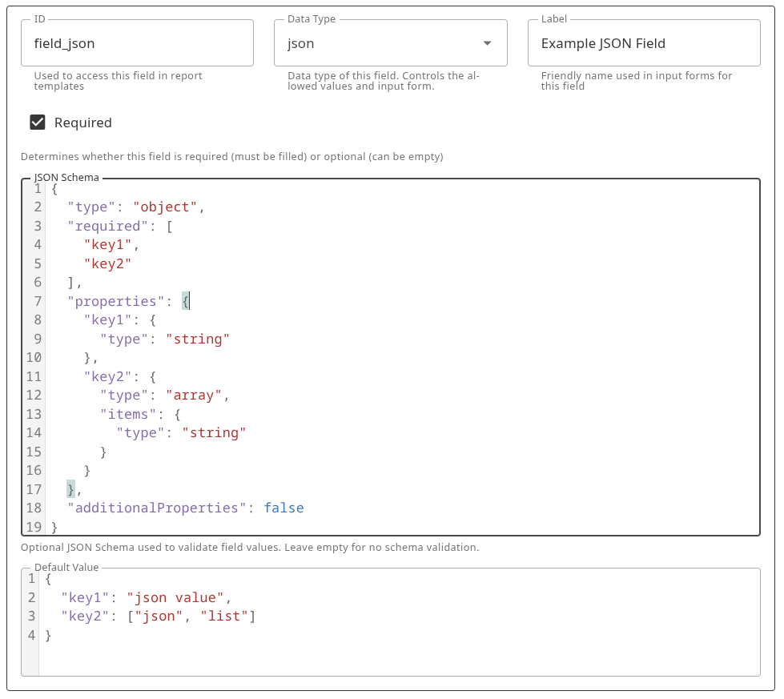Viewport: 784px width, 699px height.
Task: Click "array" value on schema line 12
Action: [194, 395]
